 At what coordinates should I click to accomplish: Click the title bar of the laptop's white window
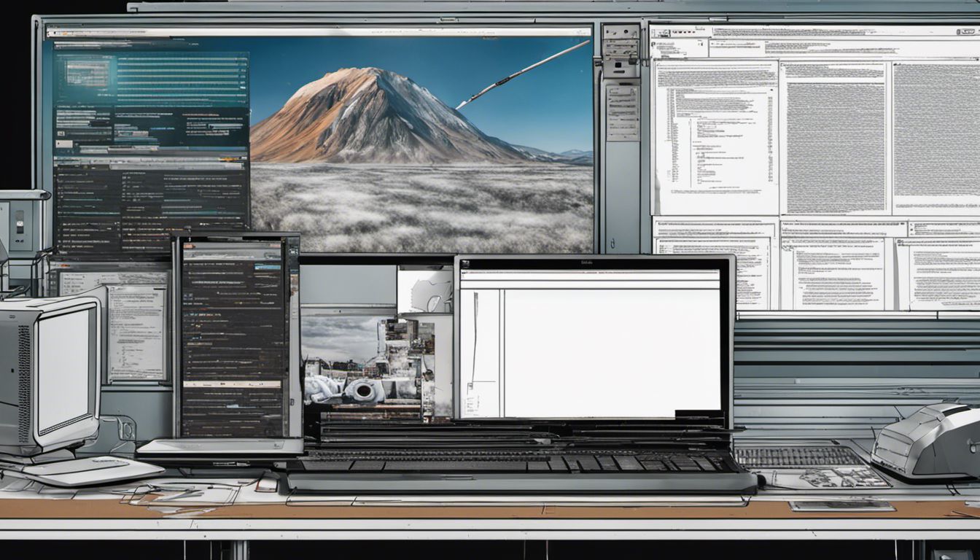pyautogui.click(x=589, y=275)
